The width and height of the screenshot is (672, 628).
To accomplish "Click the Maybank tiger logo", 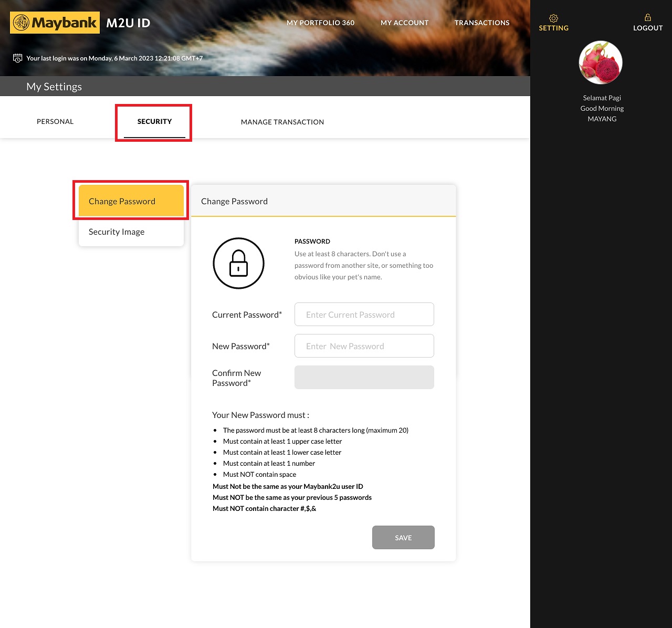I will coord(21,23).
